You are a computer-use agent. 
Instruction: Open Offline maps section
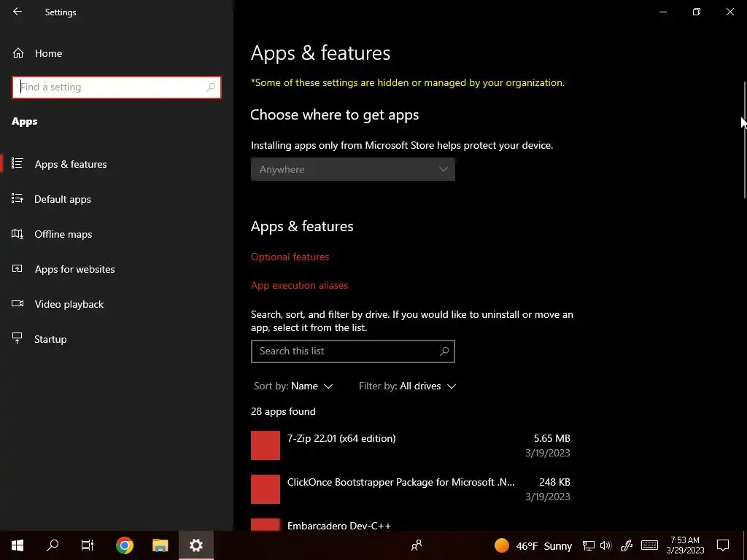pyautogui.click(x=63, y=234)
